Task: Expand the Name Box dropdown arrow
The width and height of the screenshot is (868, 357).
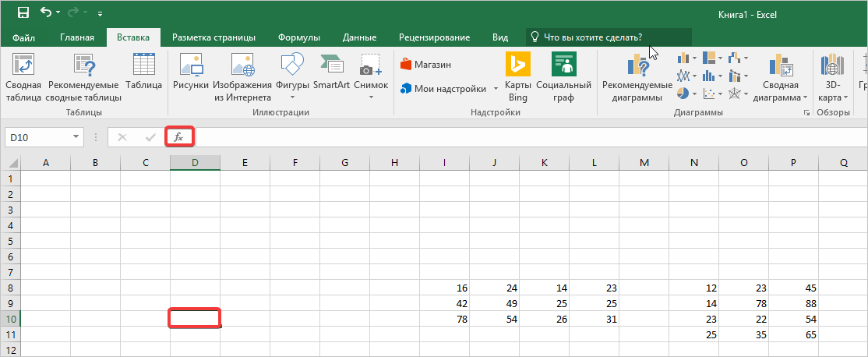Action: point(76,137)
